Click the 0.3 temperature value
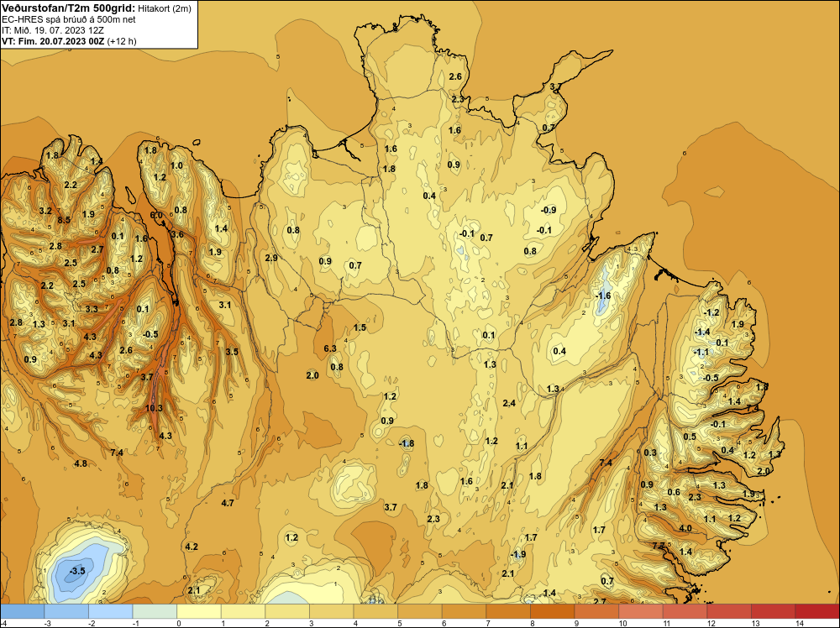The image size is (840, 628). coord(650,453)
